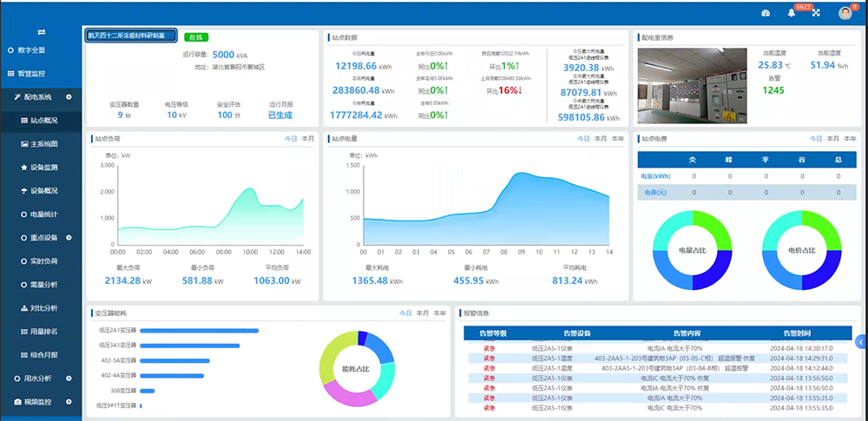Open 电量统计 menu item

(43, 214)
